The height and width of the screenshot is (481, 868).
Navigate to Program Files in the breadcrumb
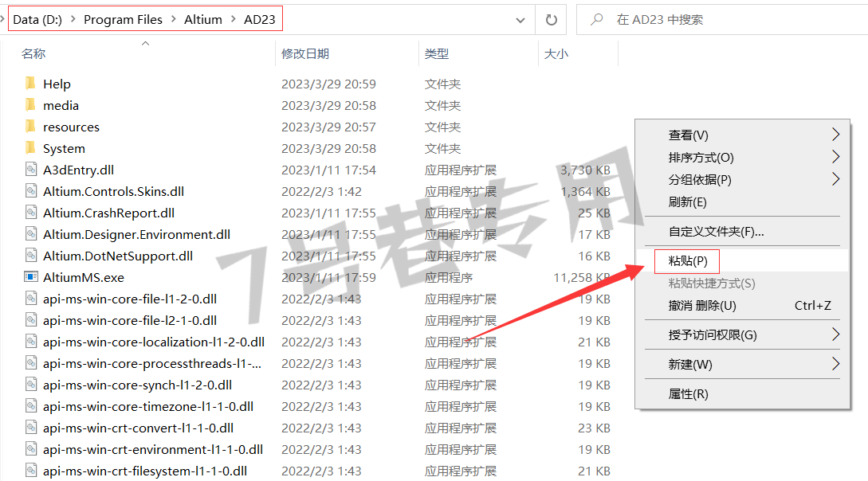pos(123,20)
